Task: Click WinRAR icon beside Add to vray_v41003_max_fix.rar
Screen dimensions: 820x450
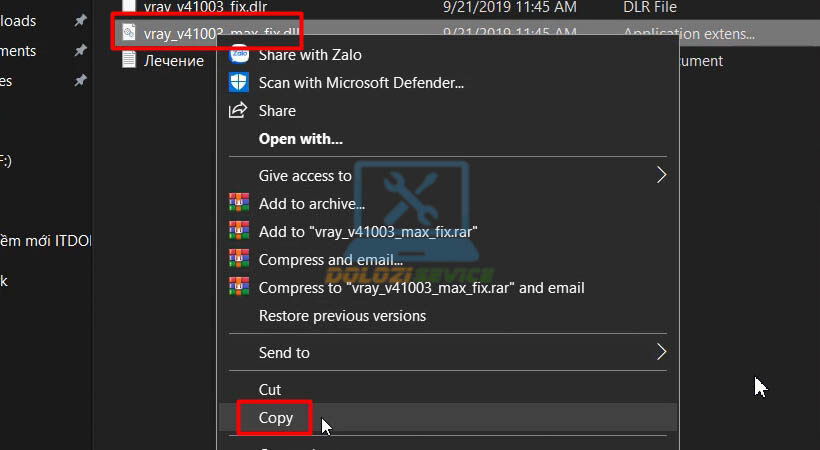Action: click(x=239, y=231)
